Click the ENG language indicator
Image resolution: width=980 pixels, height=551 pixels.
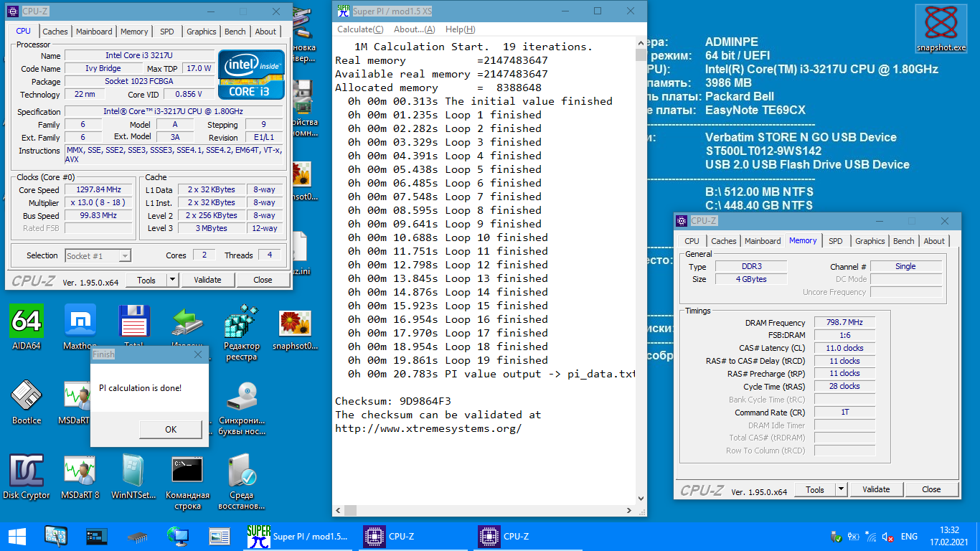coord(909,537)
